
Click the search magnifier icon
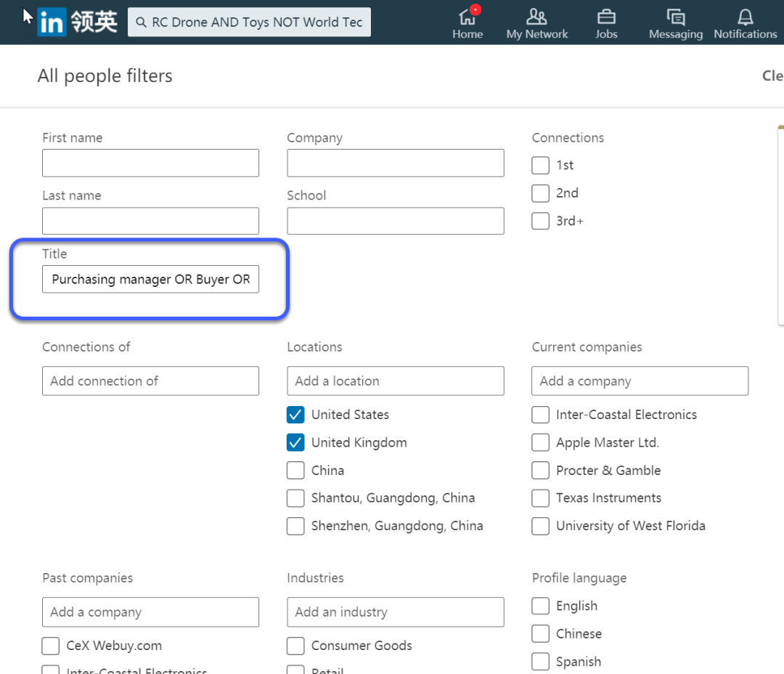coord(142,23)
